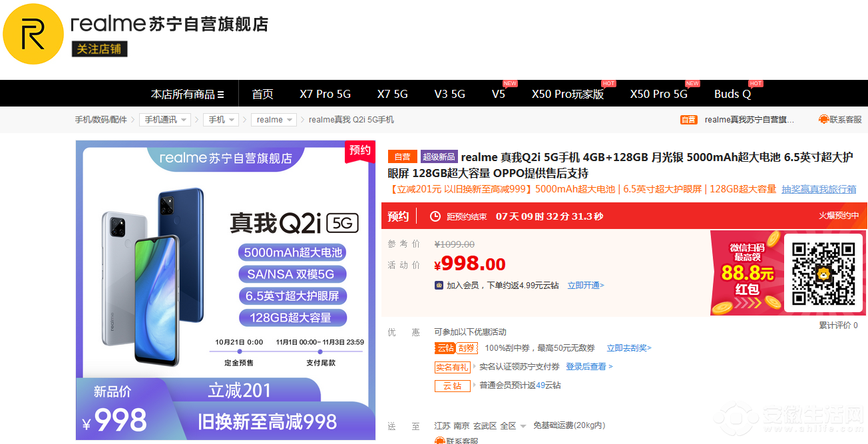Click the 49云钻 reward amount
Viewport: 868px width, 444px height.
pos(548,385)
